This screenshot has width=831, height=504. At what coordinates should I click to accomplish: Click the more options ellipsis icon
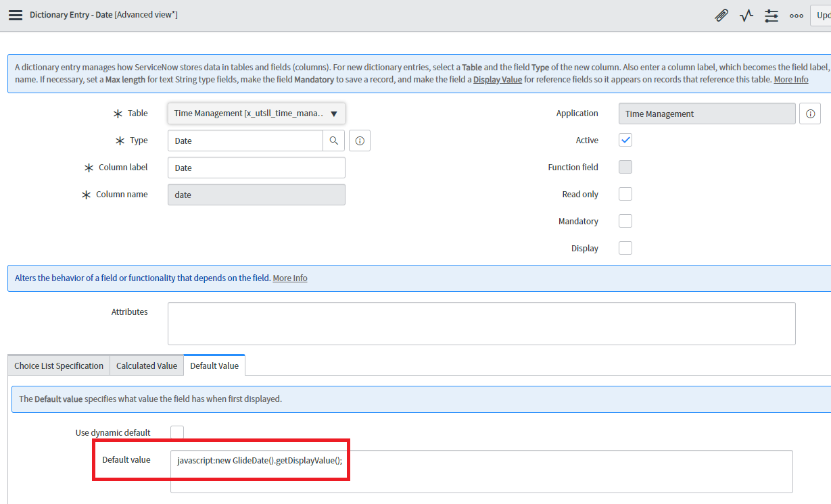796,15
